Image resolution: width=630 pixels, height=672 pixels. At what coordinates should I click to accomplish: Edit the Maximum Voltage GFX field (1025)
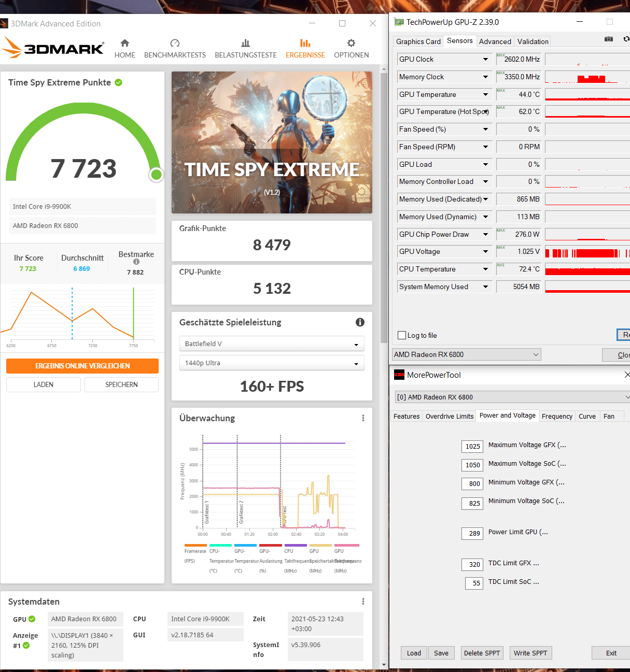pos(473,447)
